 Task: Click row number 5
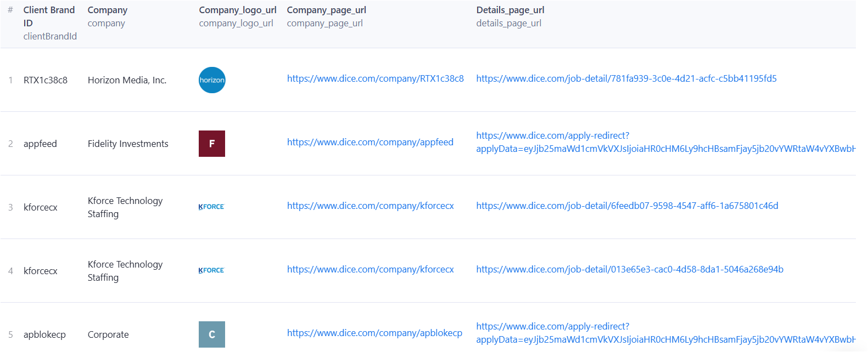pyautogui.click(x=10, y=334)
